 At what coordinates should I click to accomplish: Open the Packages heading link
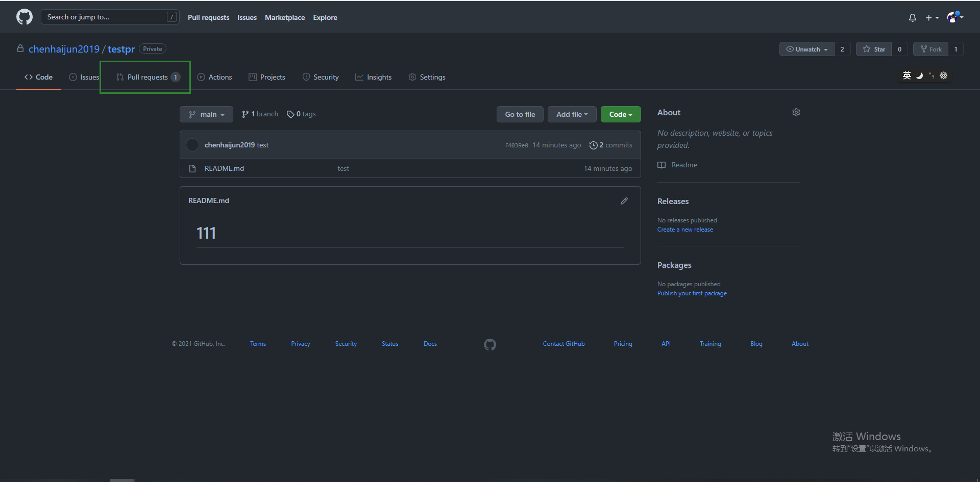click(x=674, y=265)
